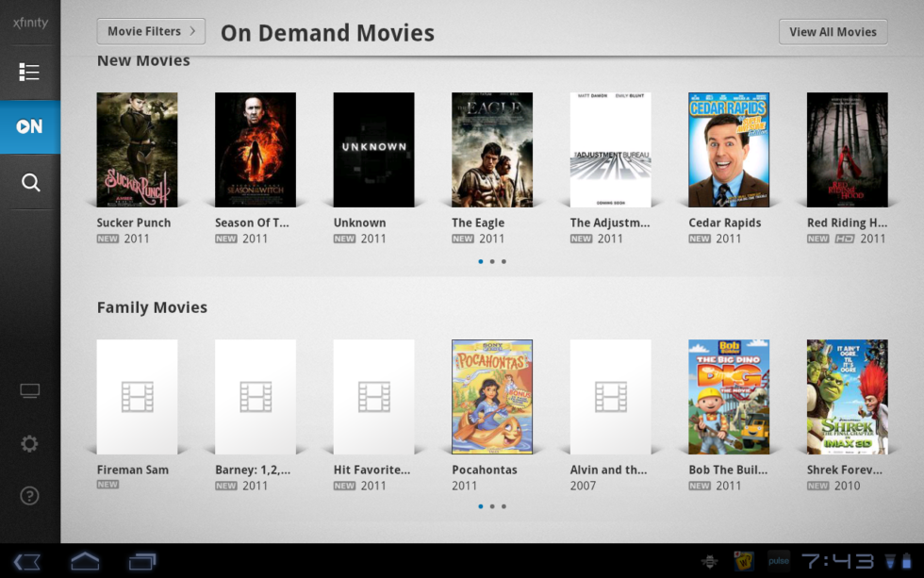
Task: Open the Sucker Punch movie poster
Action: (137, 149)
